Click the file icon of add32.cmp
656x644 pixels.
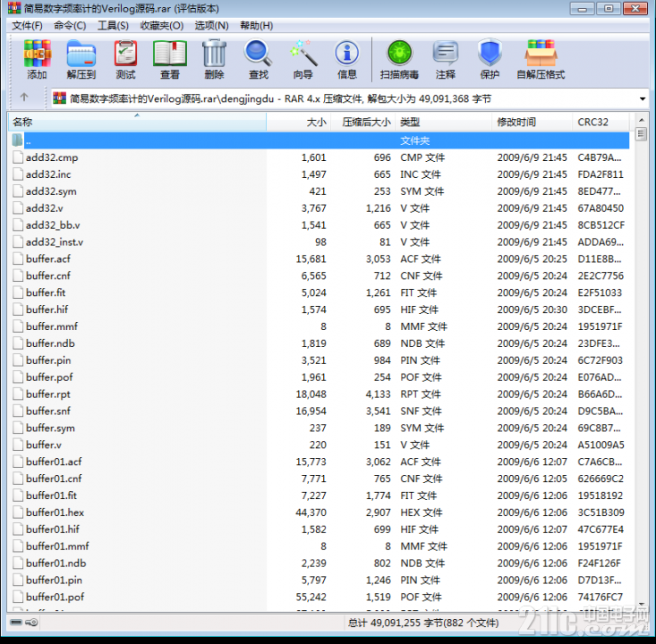[x=18, y=157]
